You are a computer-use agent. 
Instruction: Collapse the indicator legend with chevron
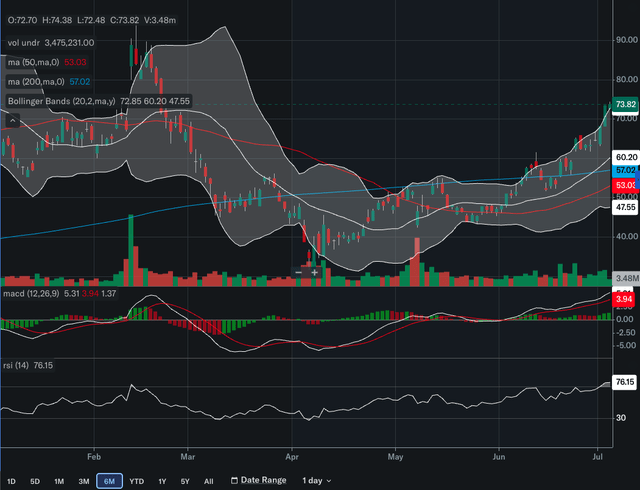pos(13,120)
